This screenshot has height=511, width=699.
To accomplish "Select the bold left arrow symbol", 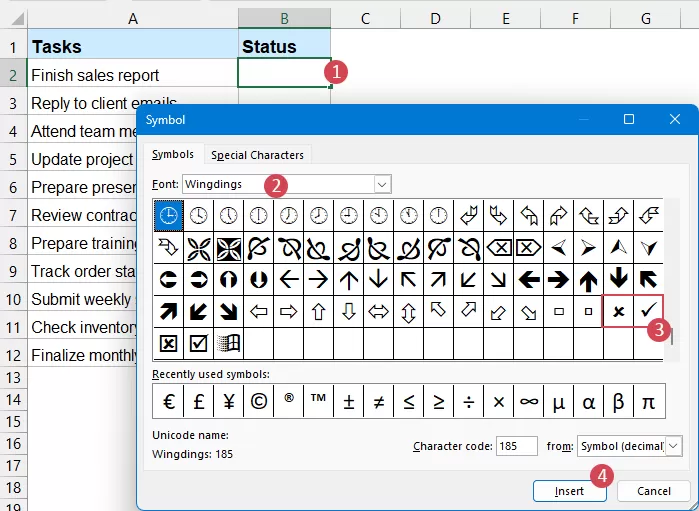I will pyautogui.click(x=529, y=280).
